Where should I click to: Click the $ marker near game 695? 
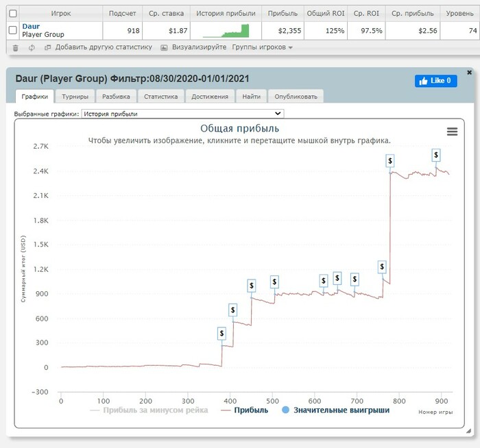click(x=355, y=279)
